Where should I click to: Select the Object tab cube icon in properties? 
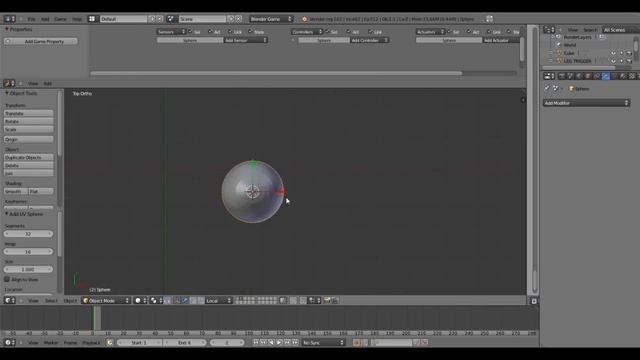click(x=588, y=76)
